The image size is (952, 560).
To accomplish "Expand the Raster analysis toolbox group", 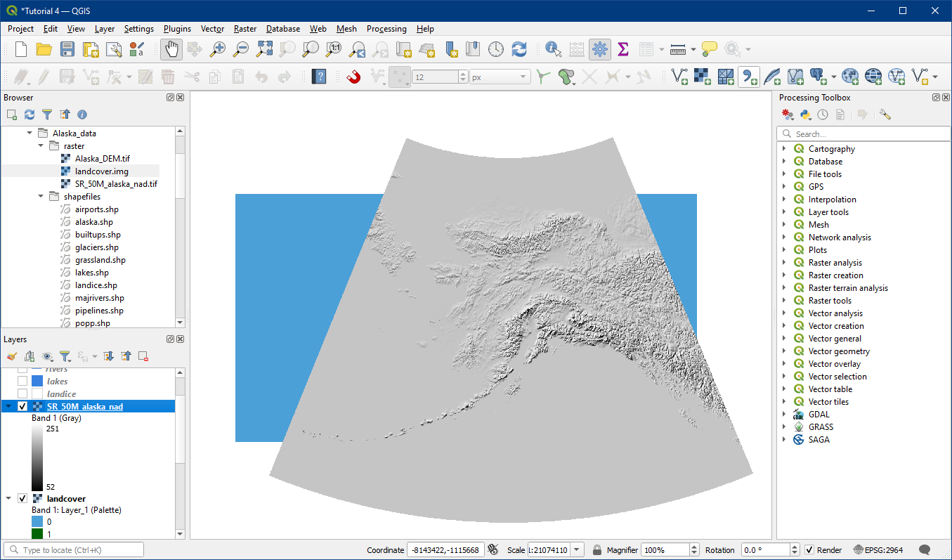I will click(784, 263).
